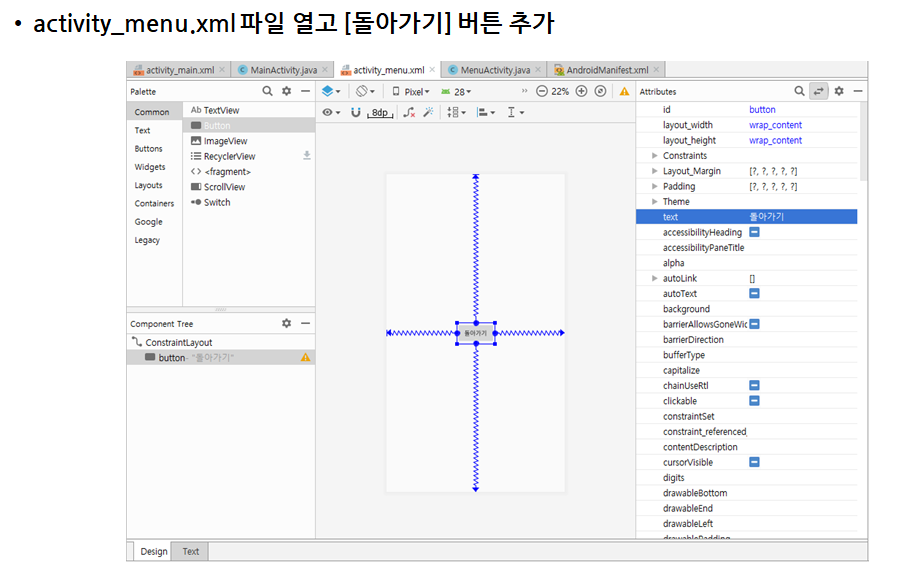The height and width of the screenshot is (562, 904).
Task: Zoom out the layout preview
Action: (541, 91)
